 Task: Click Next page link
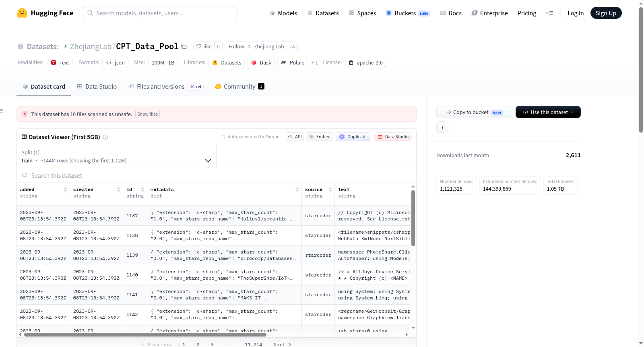point(282,345)
